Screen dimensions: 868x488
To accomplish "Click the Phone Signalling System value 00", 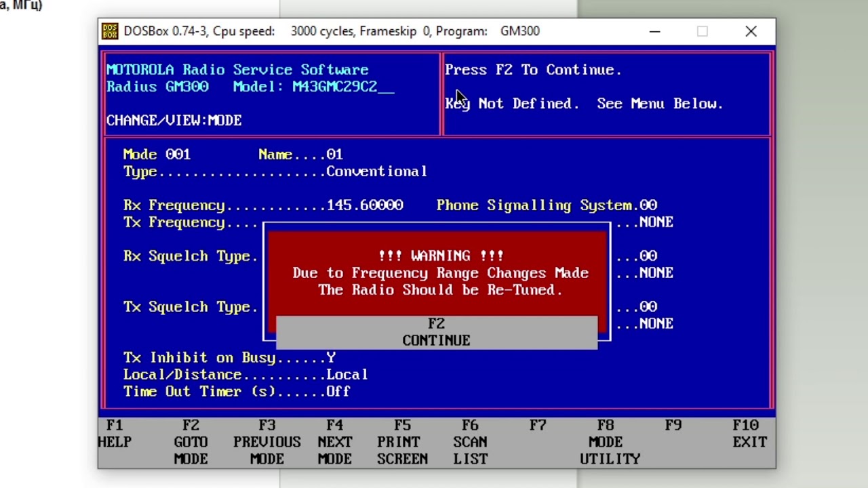I will click(648, 205).
